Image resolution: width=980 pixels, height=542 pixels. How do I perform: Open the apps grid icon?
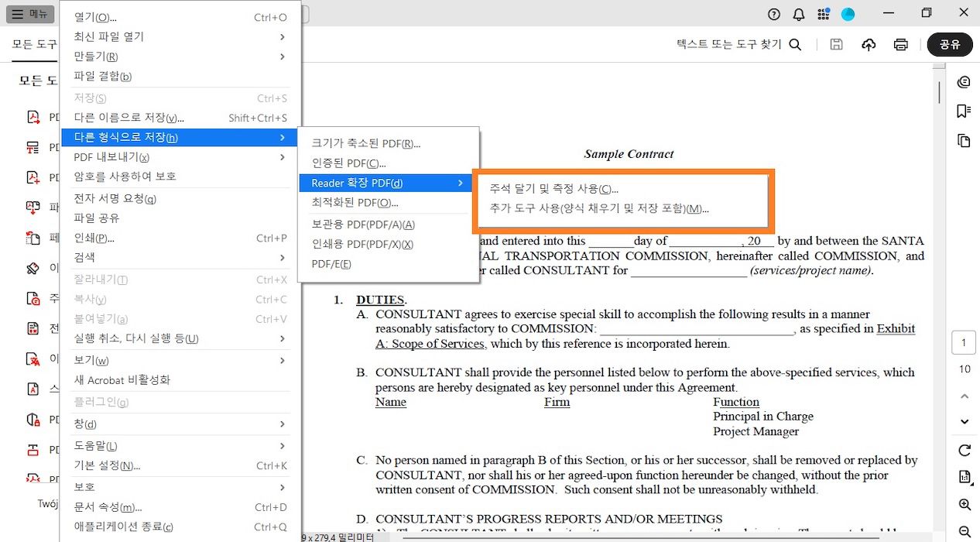pyautogui.click(x=823, y=13)
